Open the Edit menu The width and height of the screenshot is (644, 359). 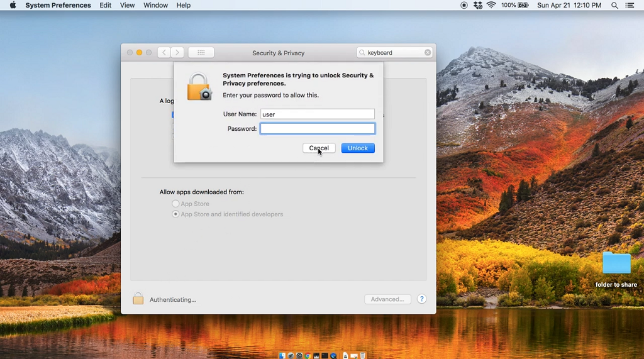pyautogui.click(x=105, y=5)
